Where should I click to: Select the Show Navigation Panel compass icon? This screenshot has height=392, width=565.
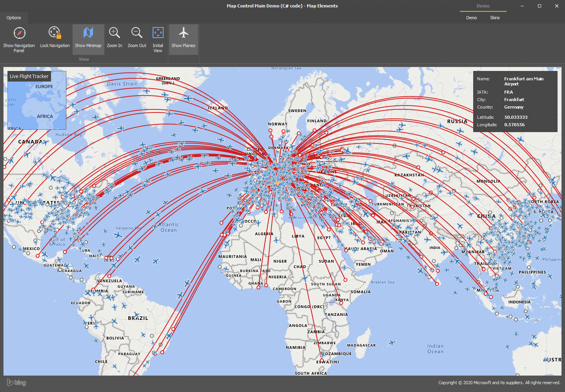pos(19,33)
